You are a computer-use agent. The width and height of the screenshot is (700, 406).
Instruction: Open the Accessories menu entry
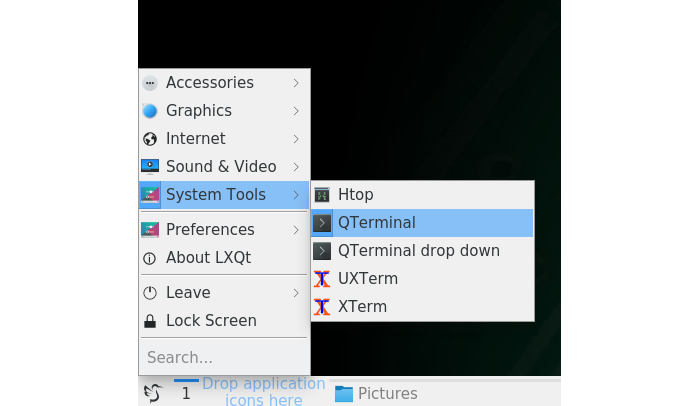[224, 83]
